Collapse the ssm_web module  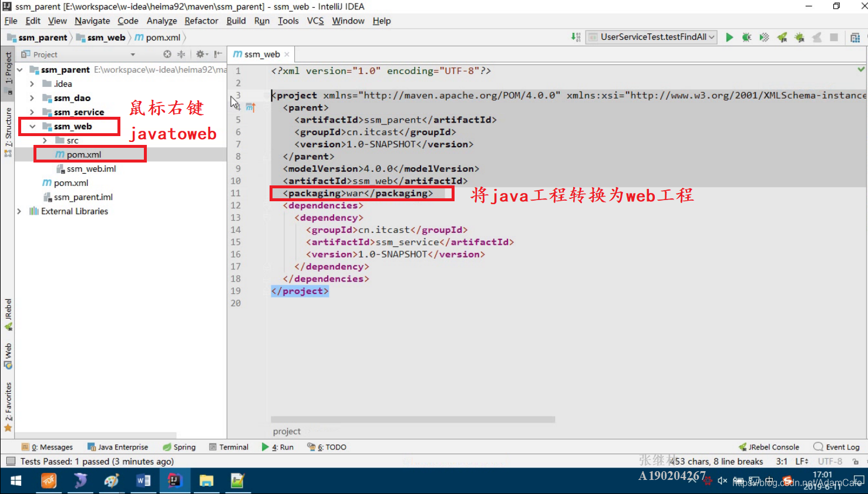click(32, 126)
